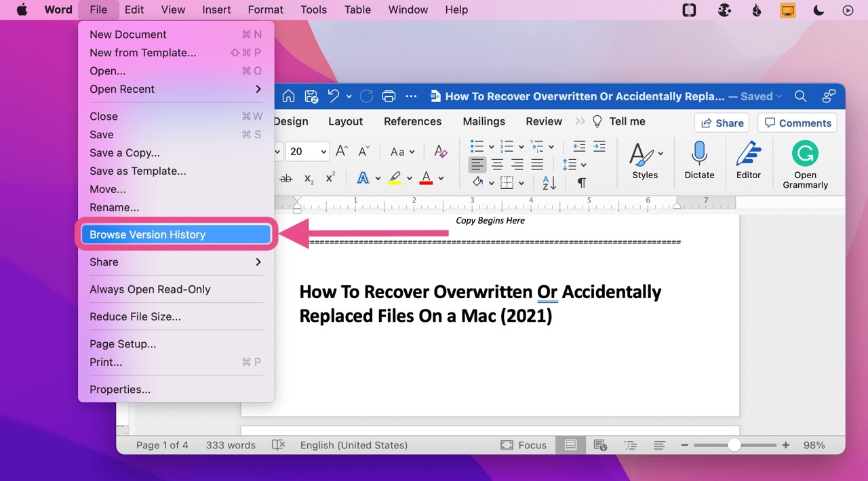Click the Dictate microphone icon
Image resolution: width=868 pixels, height=481 pixels.
point(699,161)
